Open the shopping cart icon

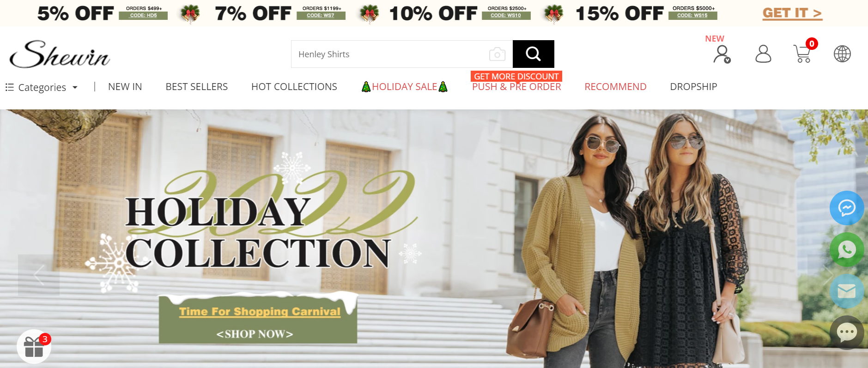pyautogui.click(x=802, y=54)
